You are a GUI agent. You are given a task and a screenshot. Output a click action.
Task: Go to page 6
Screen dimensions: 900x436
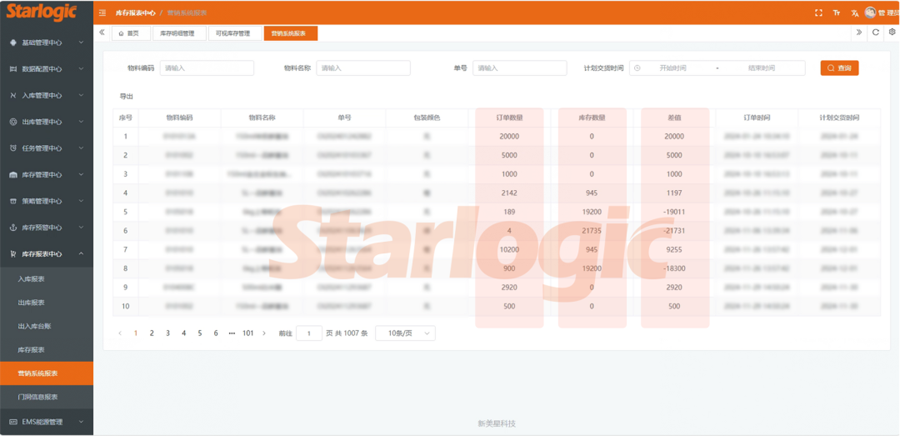[x=216, y=333]
